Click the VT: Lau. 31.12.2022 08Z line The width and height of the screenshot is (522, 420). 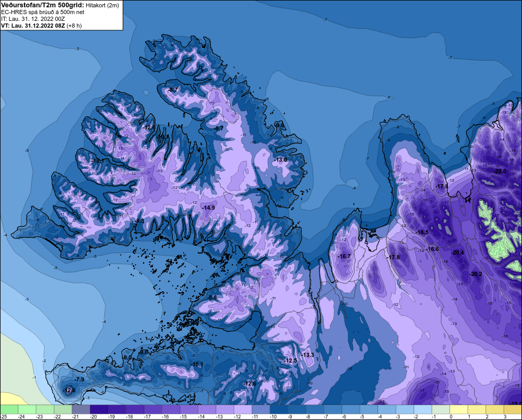coord(33,25)
